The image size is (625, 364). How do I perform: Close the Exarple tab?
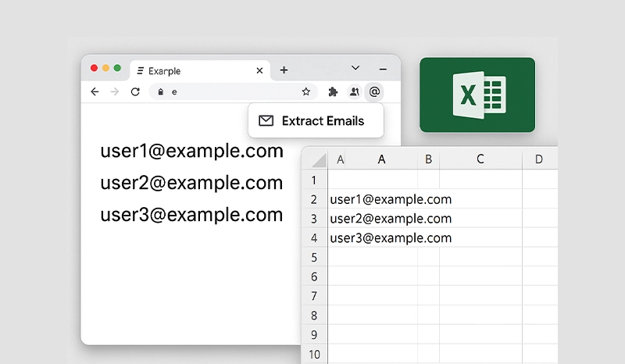(259, 70)
